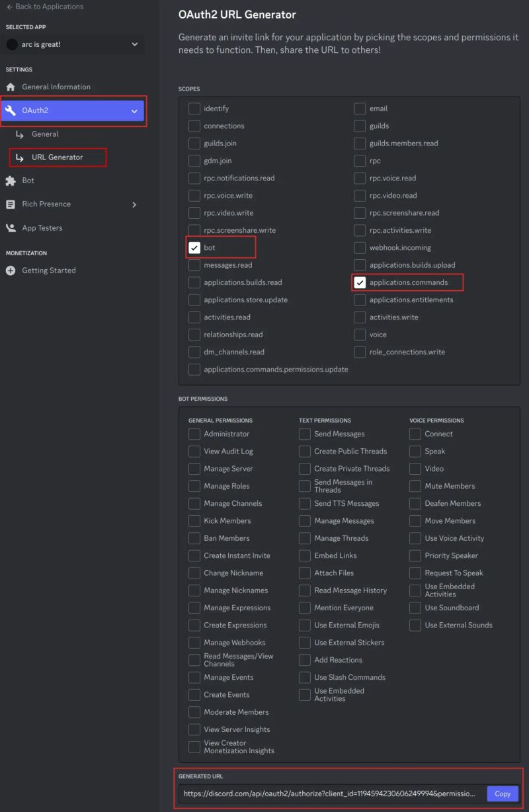Enable the role_connections.write scope

(360, 352)
